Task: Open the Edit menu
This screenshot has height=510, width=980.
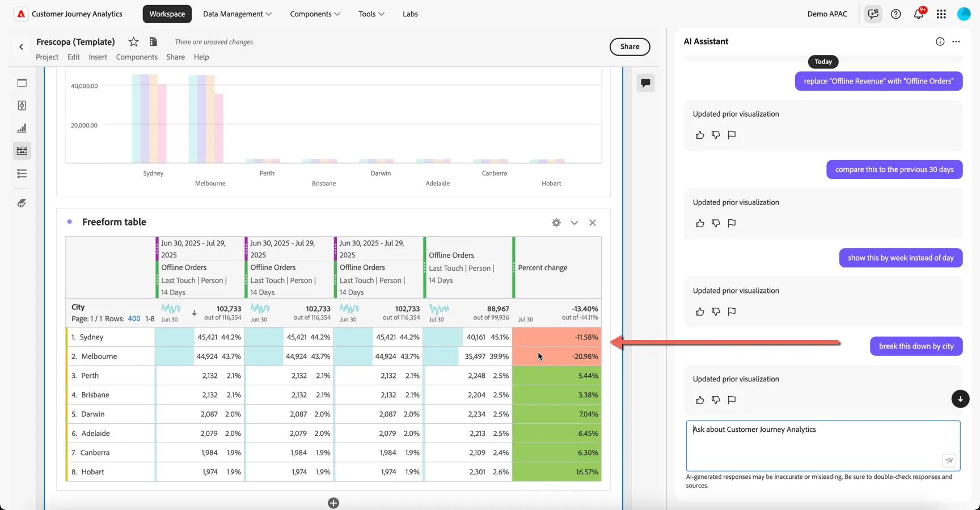Action: tap(74, 57)
